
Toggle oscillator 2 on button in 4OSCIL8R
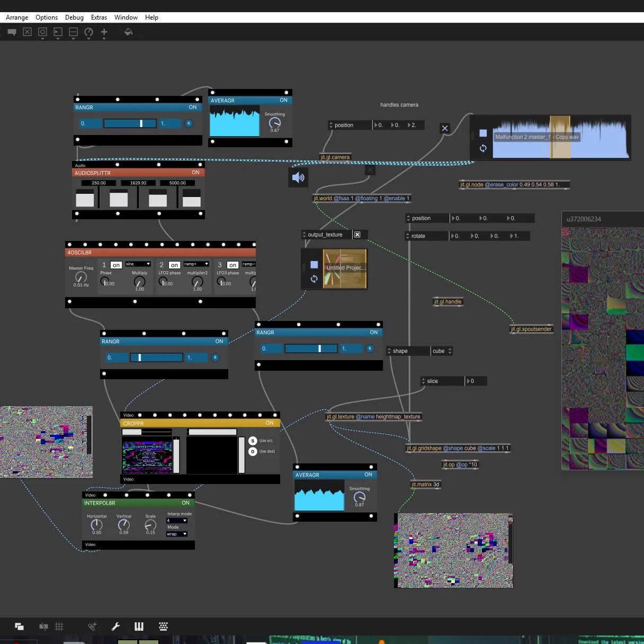pyautogui.click(x=174, y=265)
